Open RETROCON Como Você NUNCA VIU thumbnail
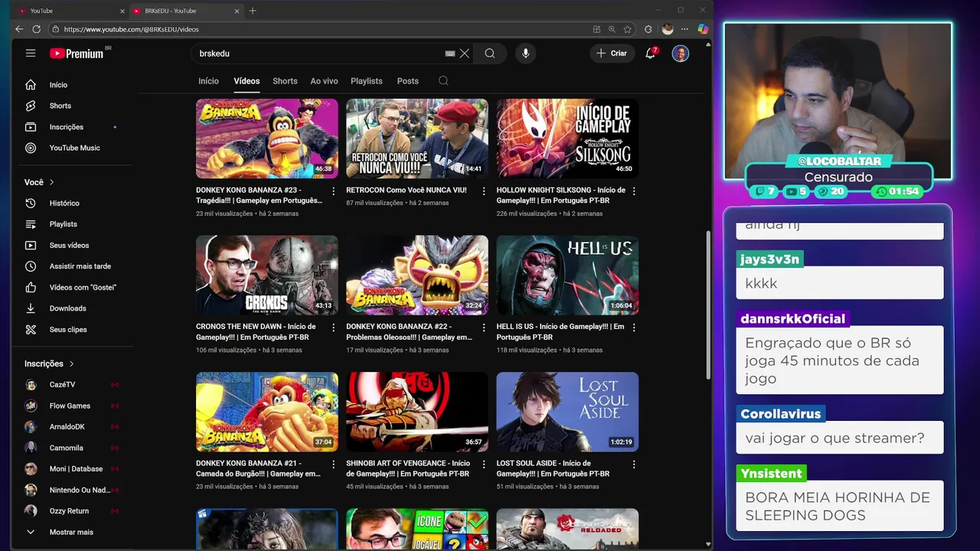Image resolution: width=980 pixels, height=551 pixels. [417, 139]
